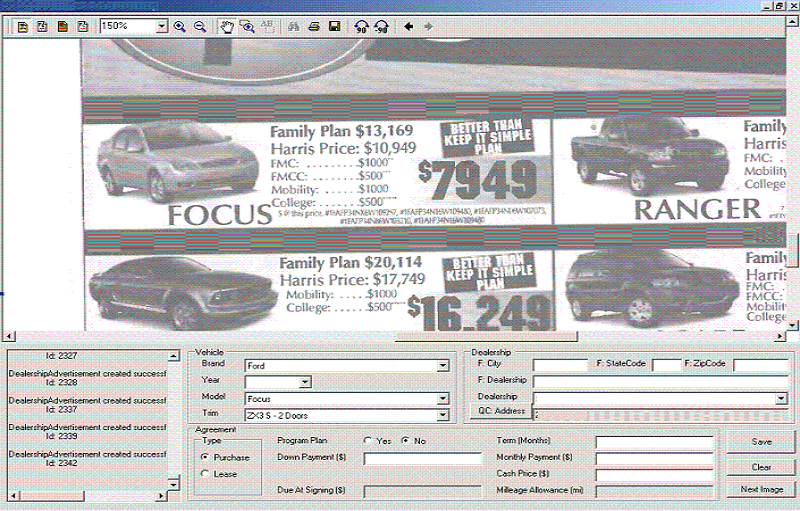
Task: Click the log entry Id: 2337
Action: 61,410
